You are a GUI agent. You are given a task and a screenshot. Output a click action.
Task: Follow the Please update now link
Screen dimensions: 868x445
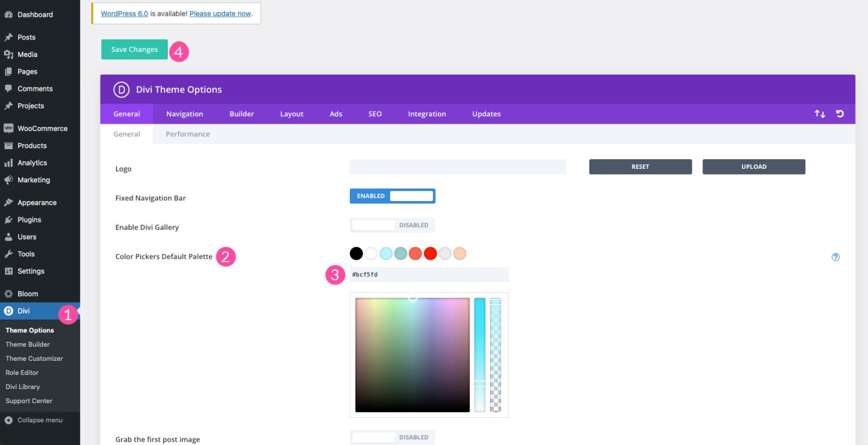point(220,14)
